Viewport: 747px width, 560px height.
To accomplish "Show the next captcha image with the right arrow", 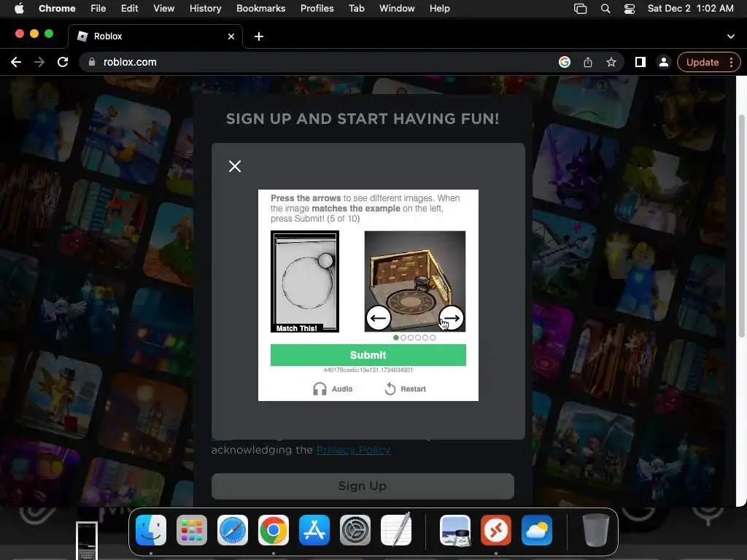I will (451, 318).
